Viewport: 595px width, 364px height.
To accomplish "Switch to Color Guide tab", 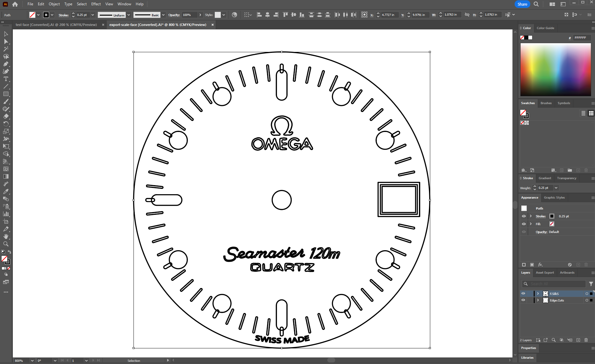I will point(545,28).
